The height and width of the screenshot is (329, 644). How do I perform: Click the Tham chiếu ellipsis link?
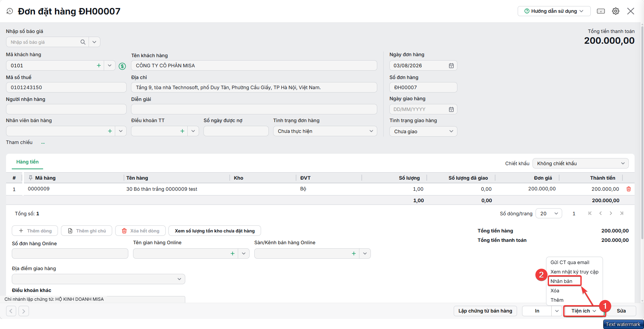tap(43, 143)
